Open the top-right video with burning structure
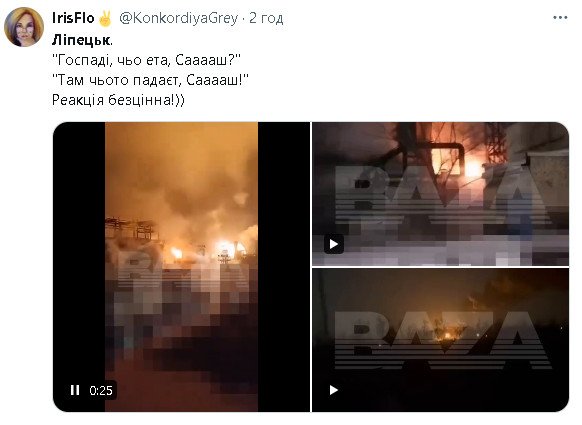The width and height of the screenshot is (582, 425). tap(440, 194)
